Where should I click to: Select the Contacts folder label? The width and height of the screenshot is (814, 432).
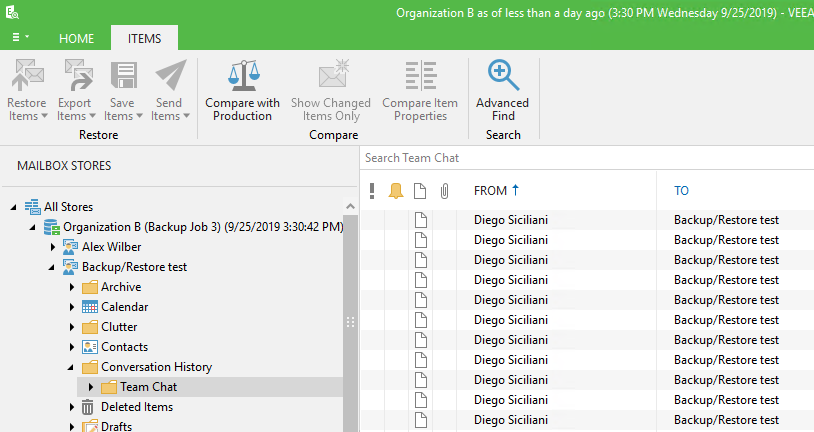(124, 347)
